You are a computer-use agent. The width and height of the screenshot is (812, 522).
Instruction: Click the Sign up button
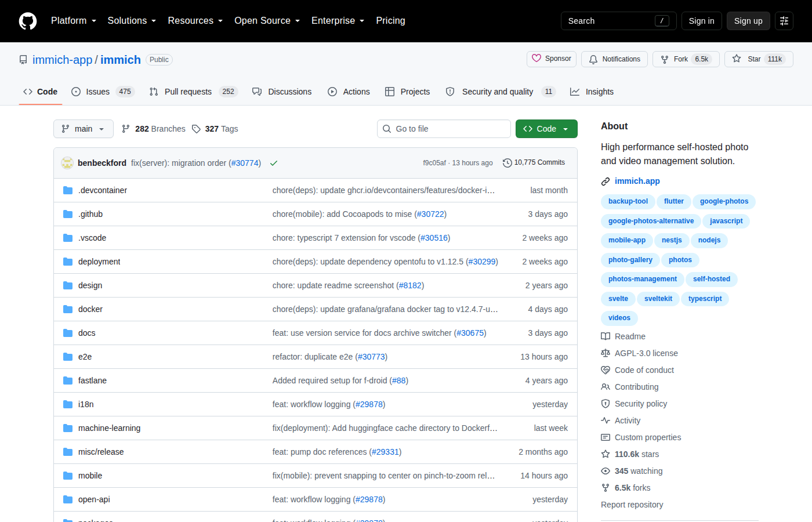tap(748, 21)
